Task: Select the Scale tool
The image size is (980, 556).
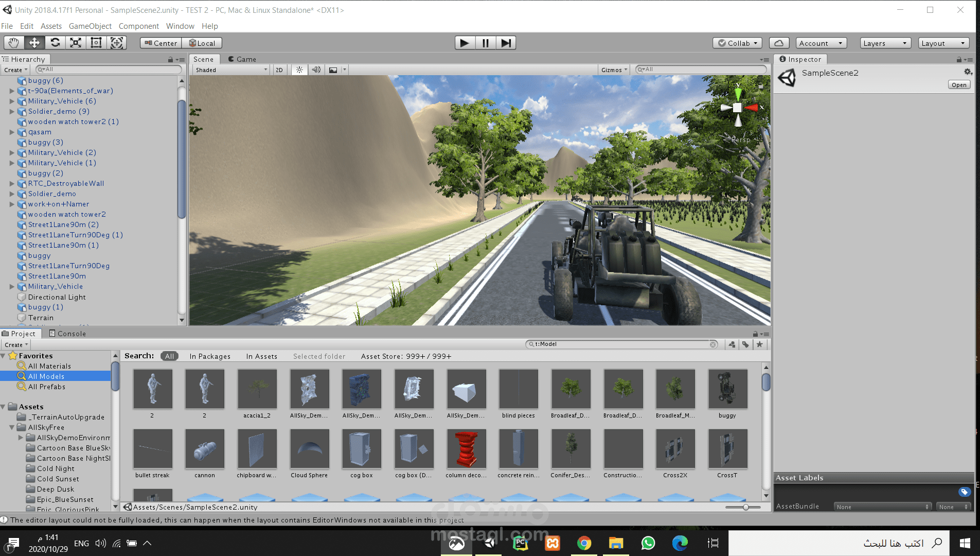Action: [76, 43]
